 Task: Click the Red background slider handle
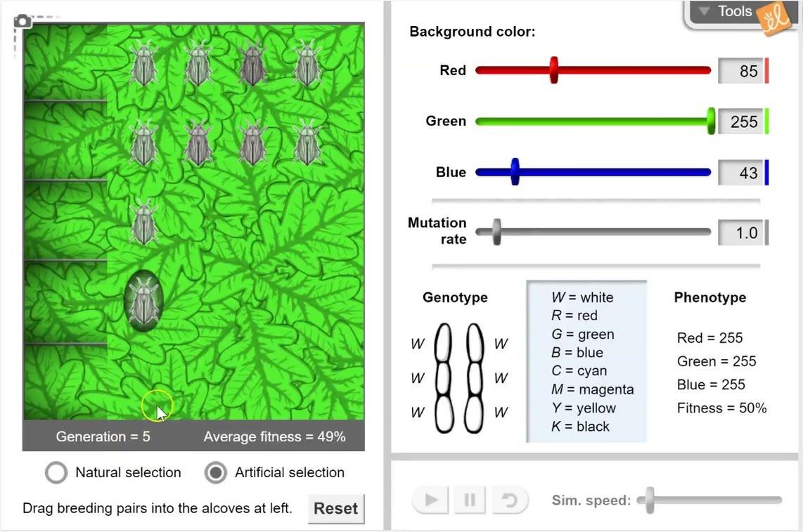553,70
